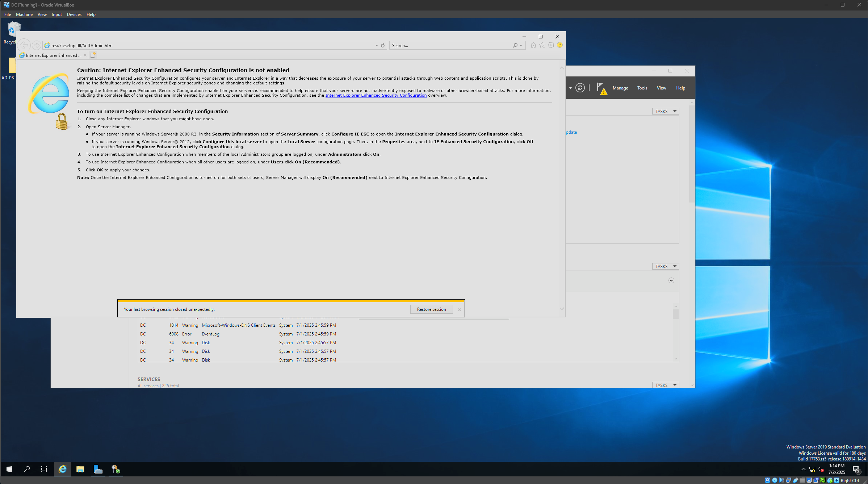Close the Internet Explorer Enhanced tab
Viewport: 868px width, 484px height.
coord(85,55)
